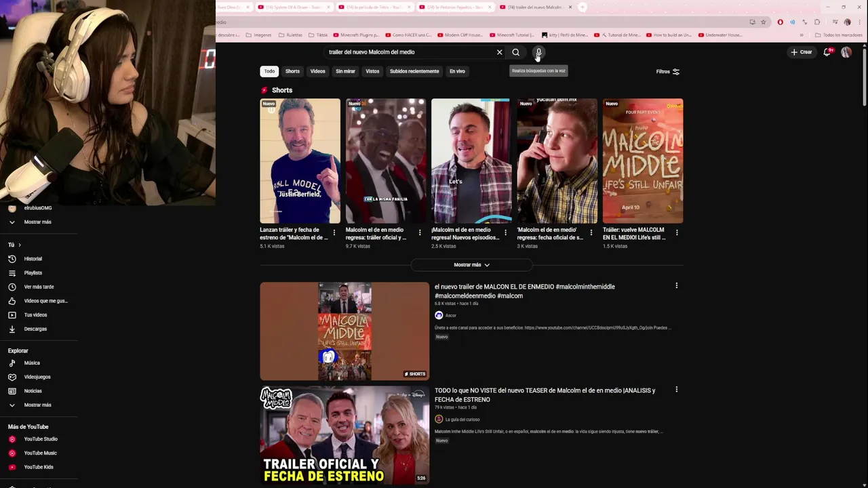The height and width of the screenshot is (488, 868).
Task: Open options menu for 'regresa: fecha oficial' Short
Action: pyautogui.click(x=591, y=233)
